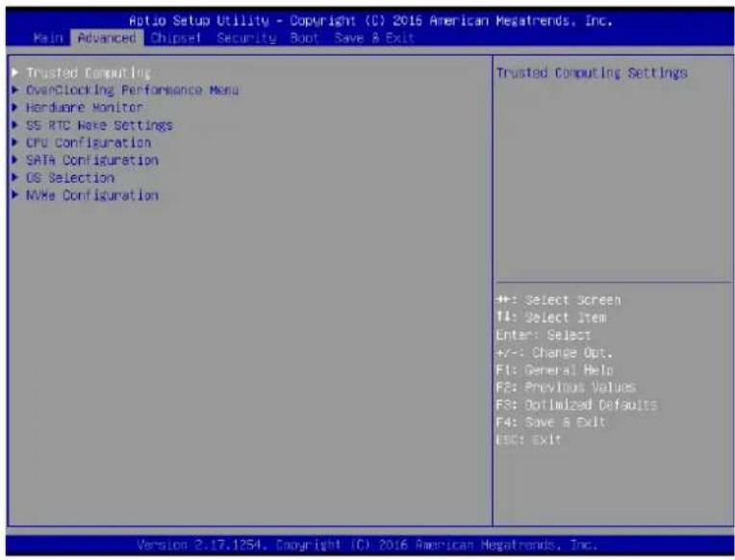Click the Select Item key hint
735x560 pixels.
pos(551,318)
